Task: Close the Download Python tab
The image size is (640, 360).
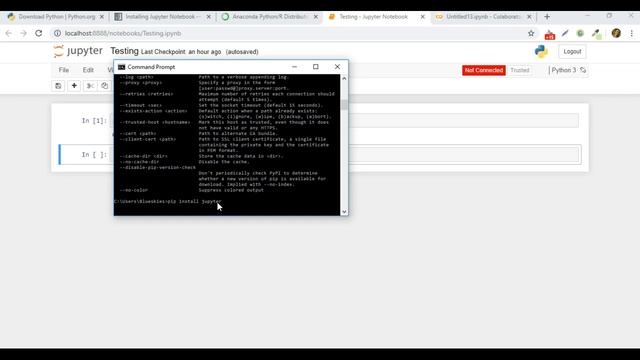Action: tap(102, 17)
